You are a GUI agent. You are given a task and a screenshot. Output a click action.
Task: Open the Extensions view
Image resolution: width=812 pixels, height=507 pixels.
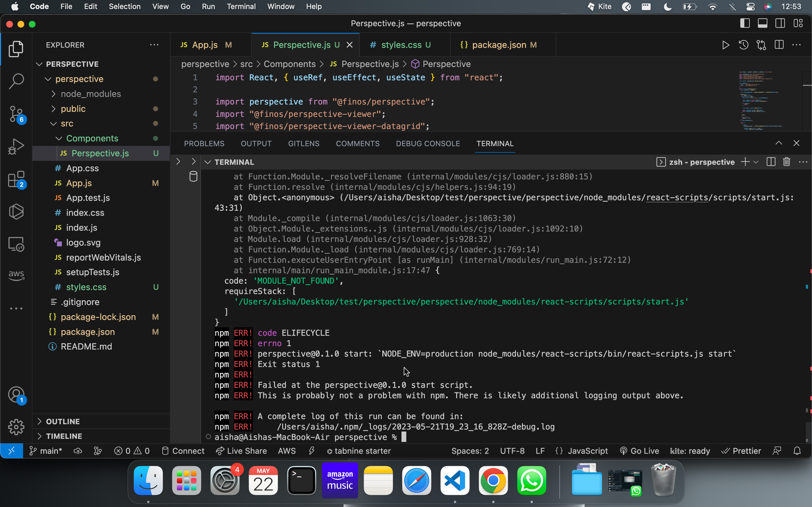click(16, 179)
